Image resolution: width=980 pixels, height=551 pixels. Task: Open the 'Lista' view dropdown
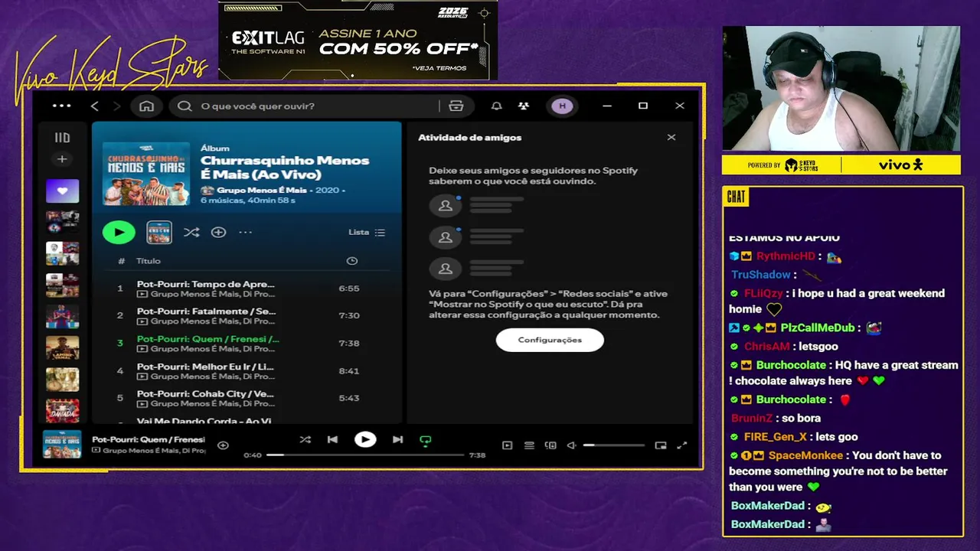pyautogui.click(x=367, y=232)
